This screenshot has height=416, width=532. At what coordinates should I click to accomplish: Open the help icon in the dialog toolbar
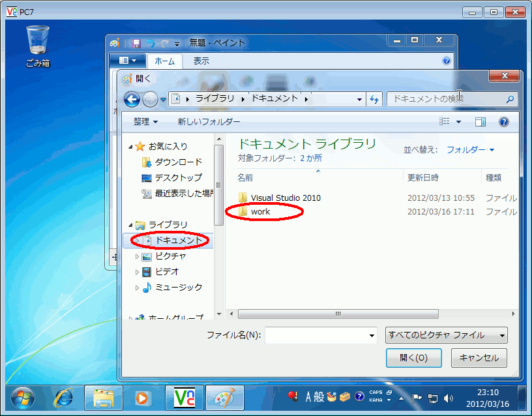pos(503,122)
